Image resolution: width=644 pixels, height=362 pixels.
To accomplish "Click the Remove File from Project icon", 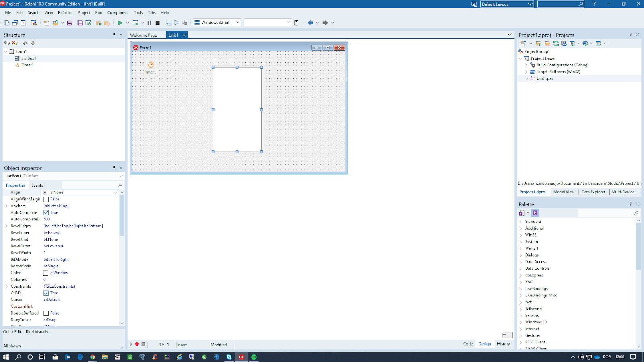I will (107, 23).
